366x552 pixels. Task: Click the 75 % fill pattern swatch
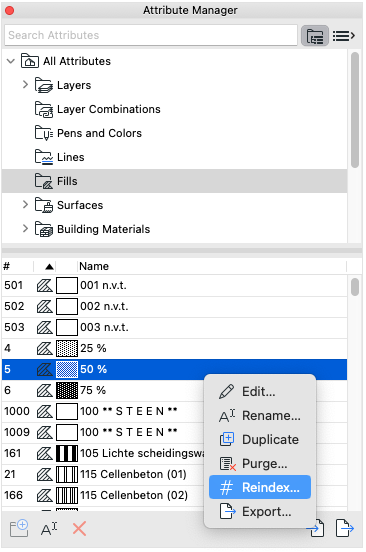pos(67,390)
